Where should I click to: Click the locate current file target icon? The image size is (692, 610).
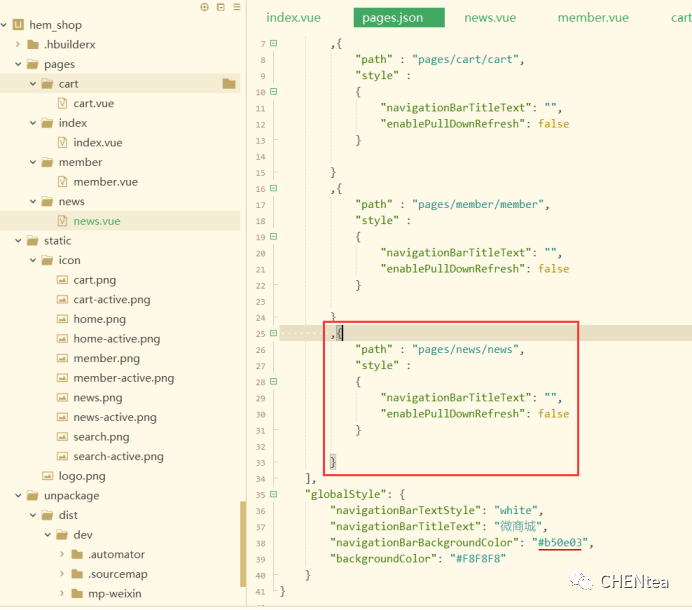(205, 7)
